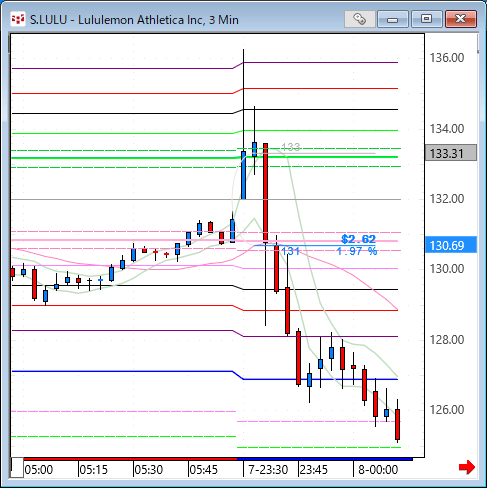The image size is (487, 488).
Task: Click the 136.00 price axis label
Action: click(x=447, y=58)
